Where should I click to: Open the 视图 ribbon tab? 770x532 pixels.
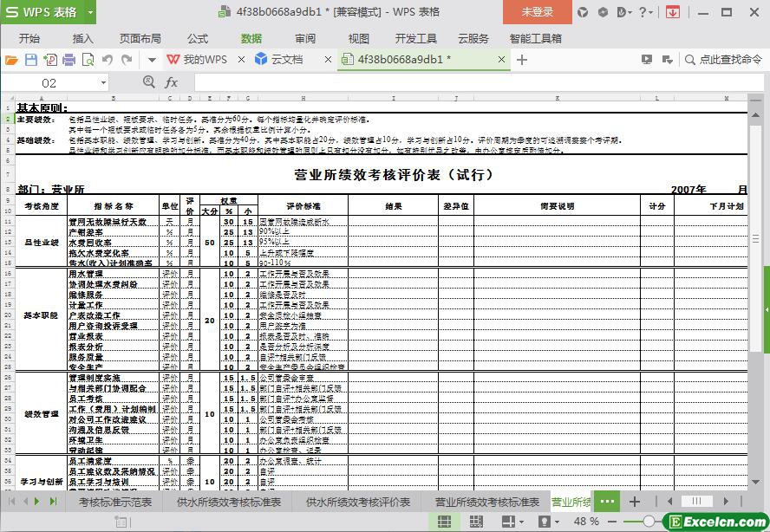(x=358, y=39)
